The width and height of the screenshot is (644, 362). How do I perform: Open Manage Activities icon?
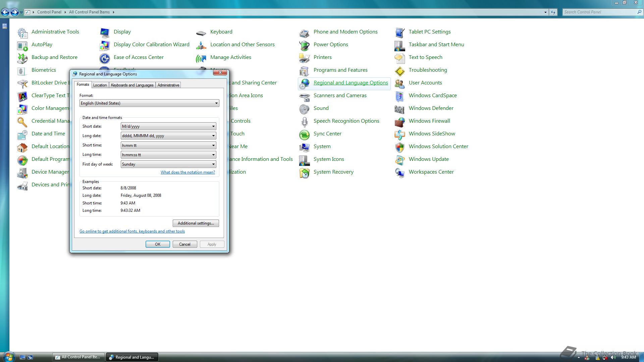201,58
